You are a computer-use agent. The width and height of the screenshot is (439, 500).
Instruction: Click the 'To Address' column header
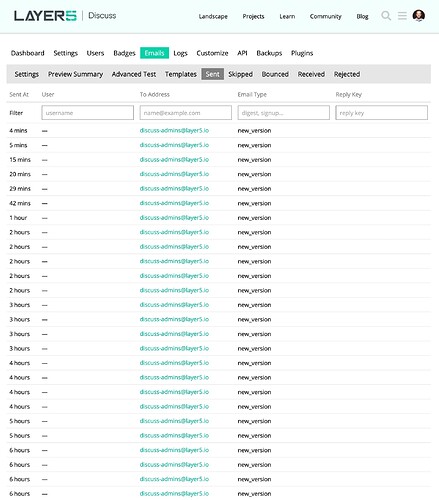click(155, 94)
